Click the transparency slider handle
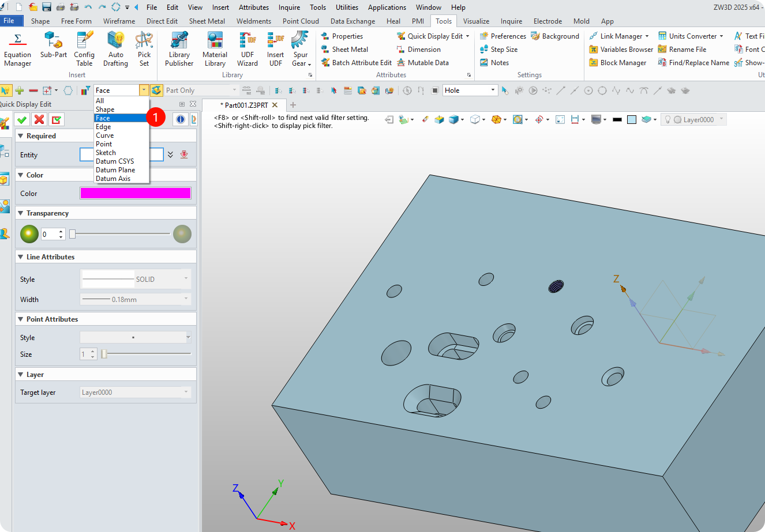Viewport: 765px width, 532px height. coord(72,234)
